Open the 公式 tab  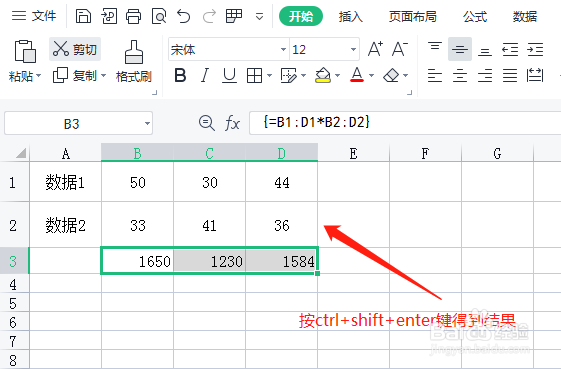tap(475, 16)
